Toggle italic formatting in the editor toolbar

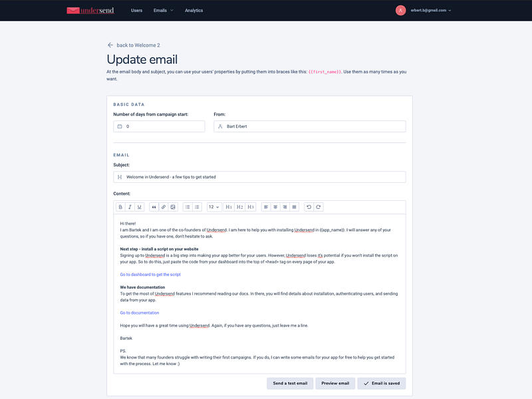[x=130, y=207]
